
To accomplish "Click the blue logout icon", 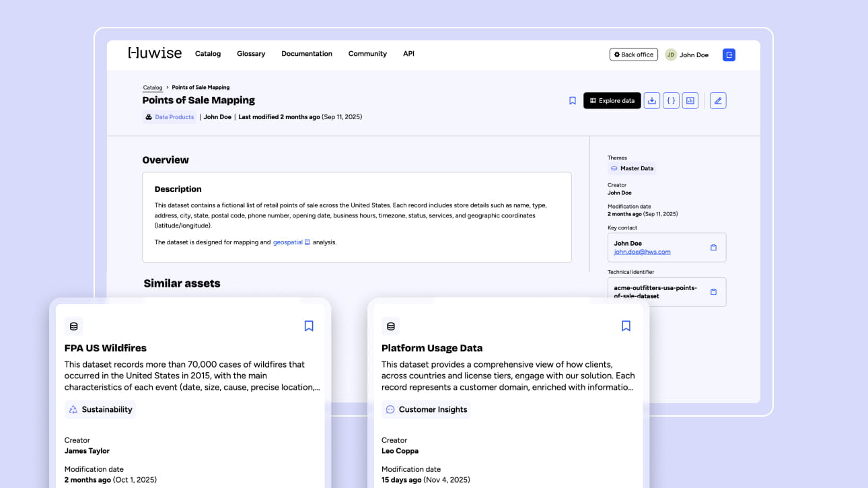I will click(x=729, y=55).
